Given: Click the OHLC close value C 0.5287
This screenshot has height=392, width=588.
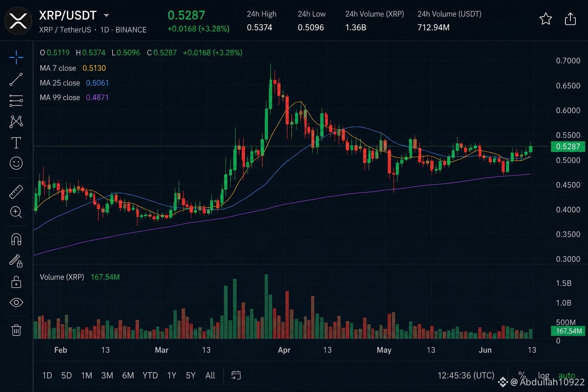Looking at the screenshot, I should pyautogui.click(x=162, y=53).
